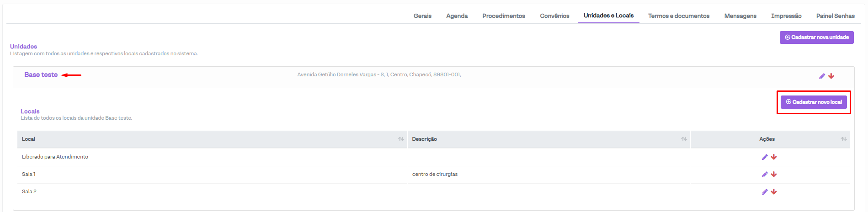This screenshot has width=868, height=212.
Task: Click the red down arrow for Base teste unit
Action: pyautogui.click(x=831, y=76)
